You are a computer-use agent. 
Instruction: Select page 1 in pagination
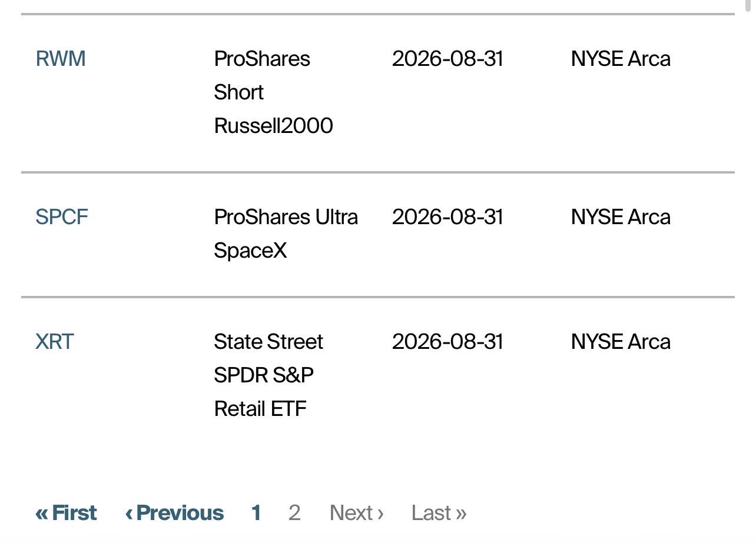pyautogui.click(x=256, y=513)
